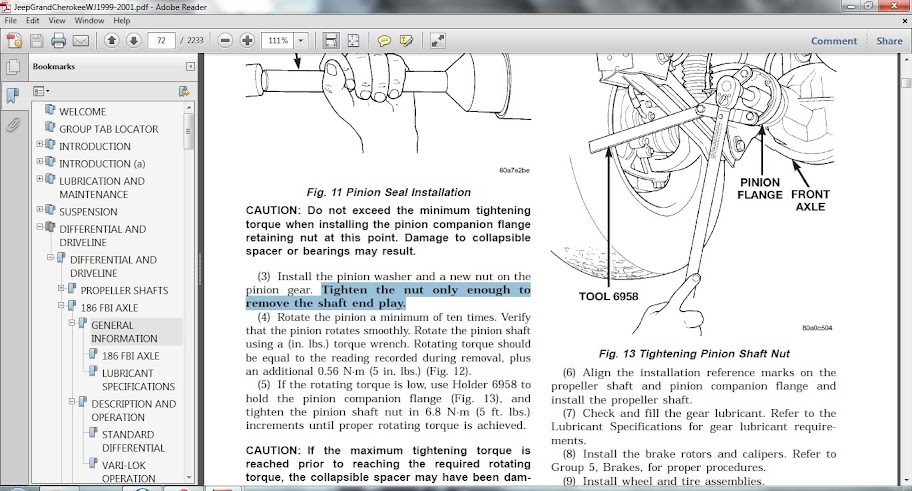The height and width of the screenshot is (491, 912).
Task: Toggle read mode expand icon
Action: click(437, 40)
